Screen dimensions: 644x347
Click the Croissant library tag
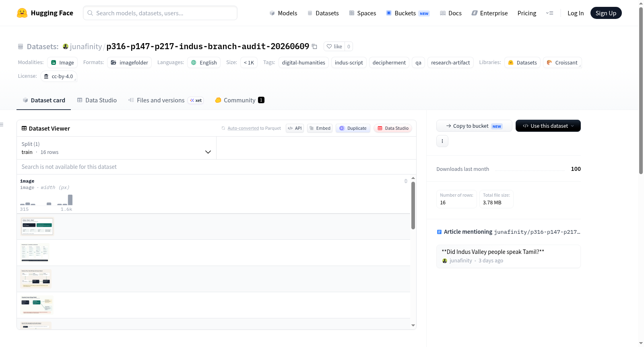562,62
